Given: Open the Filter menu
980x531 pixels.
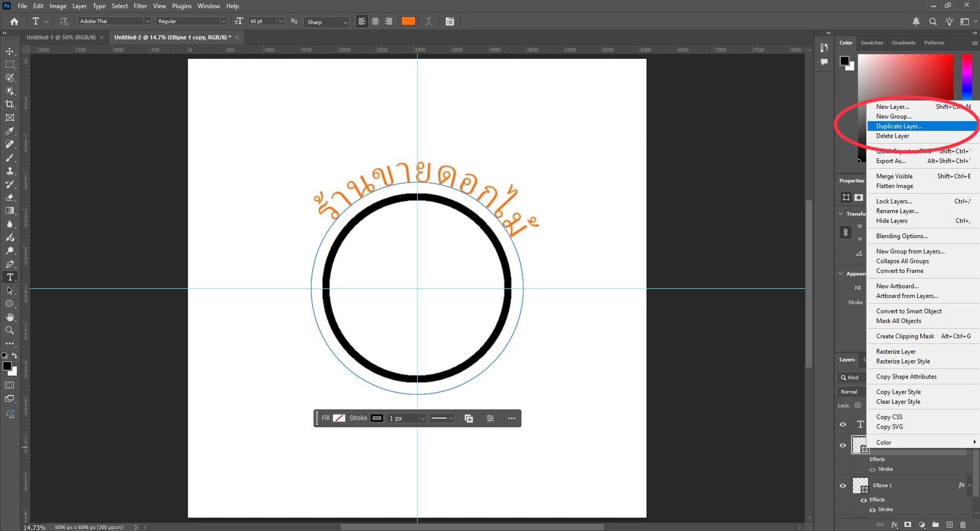Looking at the screenshot, I should point(140,6).
